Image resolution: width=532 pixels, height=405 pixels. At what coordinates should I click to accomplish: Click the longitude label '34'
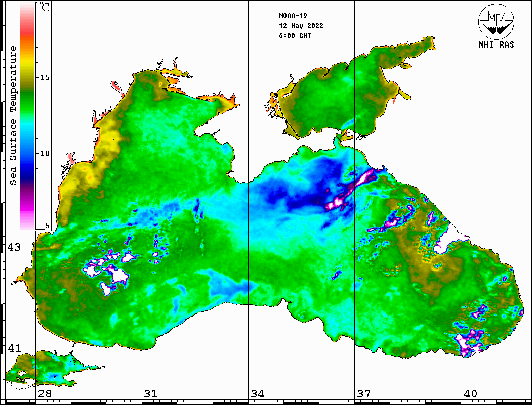tap(257, 393)
